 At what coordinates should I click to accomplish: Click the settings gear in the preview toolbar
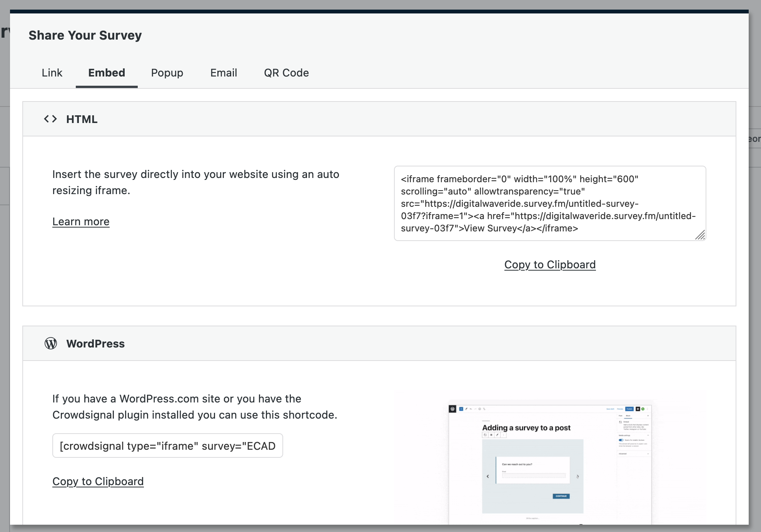tap(638, 409)
